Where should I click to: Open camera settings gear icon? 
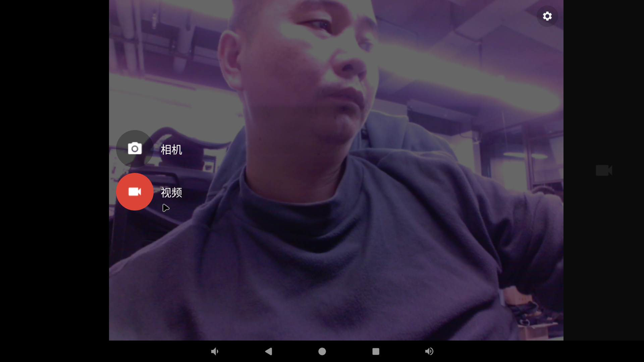547,16
